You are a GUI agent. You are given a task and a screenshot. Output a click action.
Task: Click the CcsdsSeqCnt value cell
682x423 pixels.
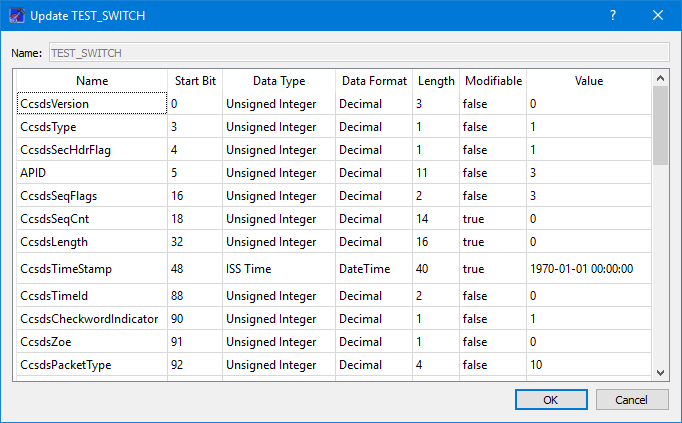[589, 218]
